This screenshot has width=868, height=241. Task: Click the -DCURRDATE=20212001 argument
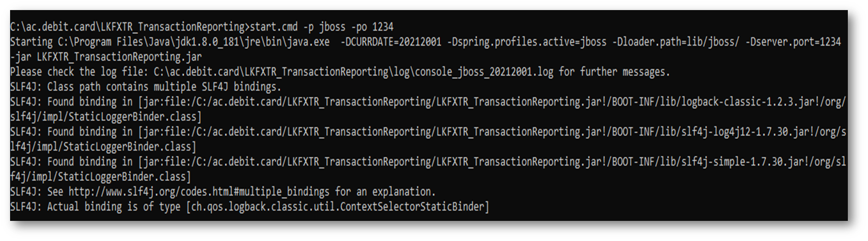click(391, 42)
